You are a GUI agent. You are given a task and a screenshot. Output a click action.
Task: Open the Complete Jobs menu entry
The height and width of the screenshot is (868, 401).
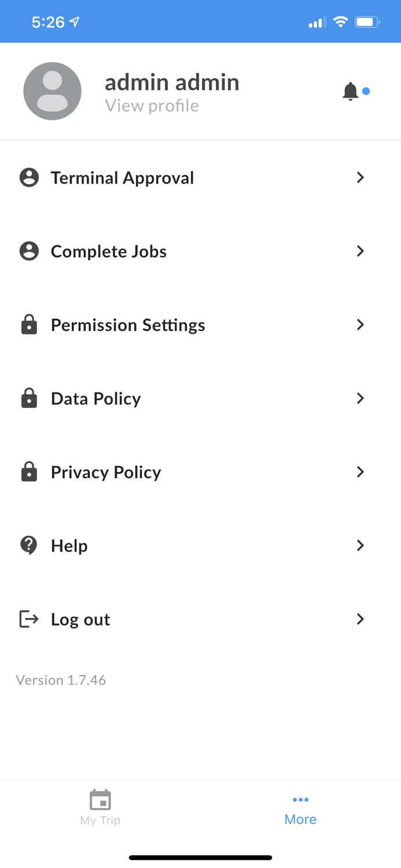pyautogui.click(x=108, y=251)
